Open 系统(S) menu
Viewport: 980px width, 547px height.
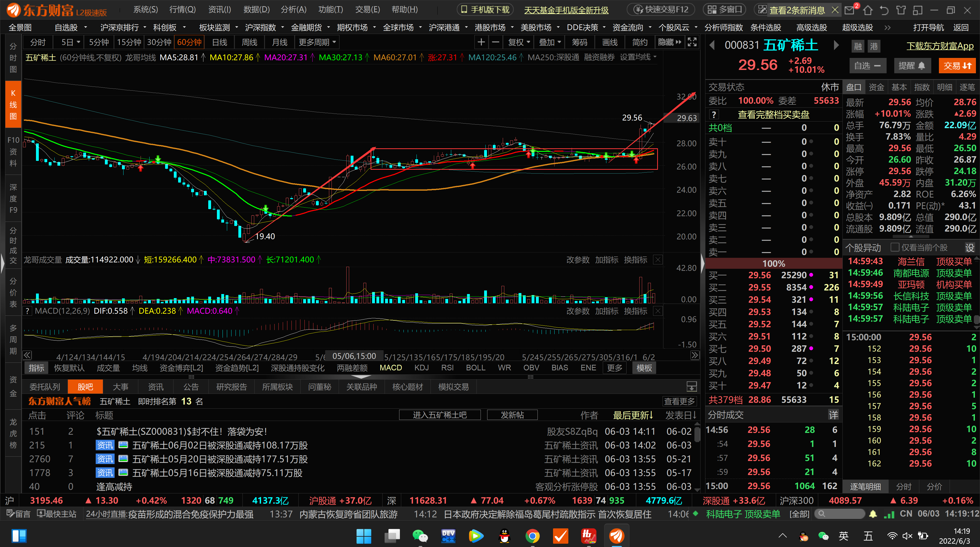145,9
